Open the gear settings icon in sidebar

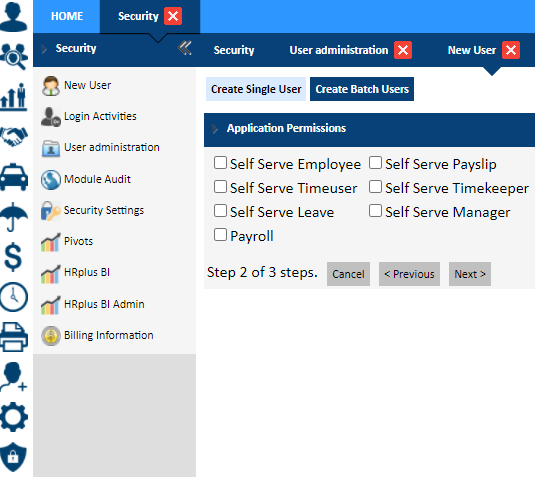point(14,417)
